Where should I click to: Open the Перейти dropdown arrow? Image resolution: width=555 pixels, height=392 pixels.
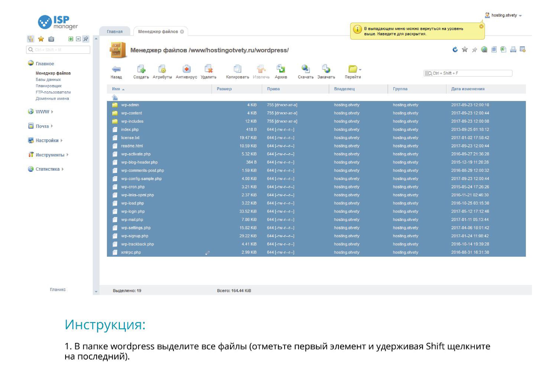tap(360, 70)
